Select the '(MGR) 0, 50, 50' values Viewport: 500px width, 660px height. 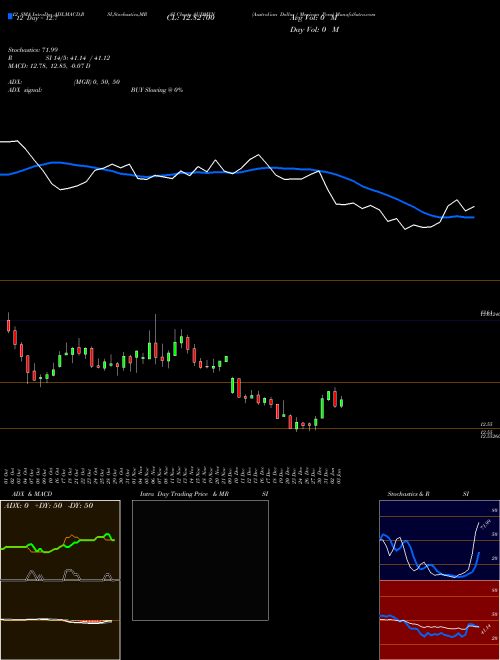point(97,82)
